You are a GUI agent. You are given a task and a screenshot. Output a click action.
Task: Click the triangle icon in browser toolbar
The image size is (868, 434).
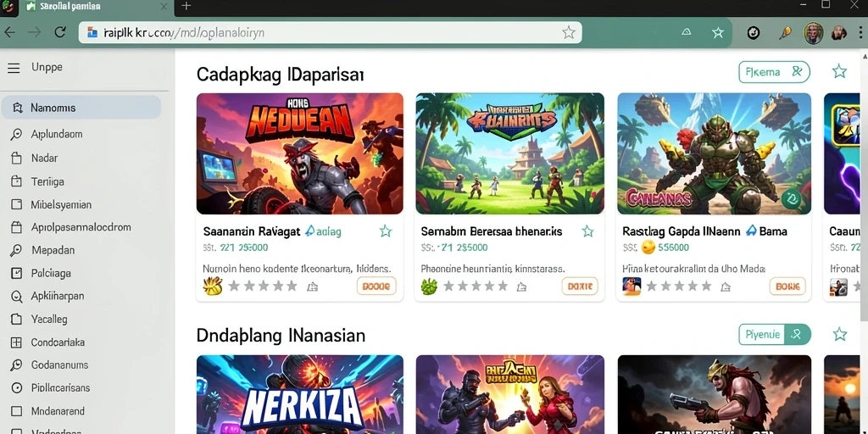coord(686,32)
